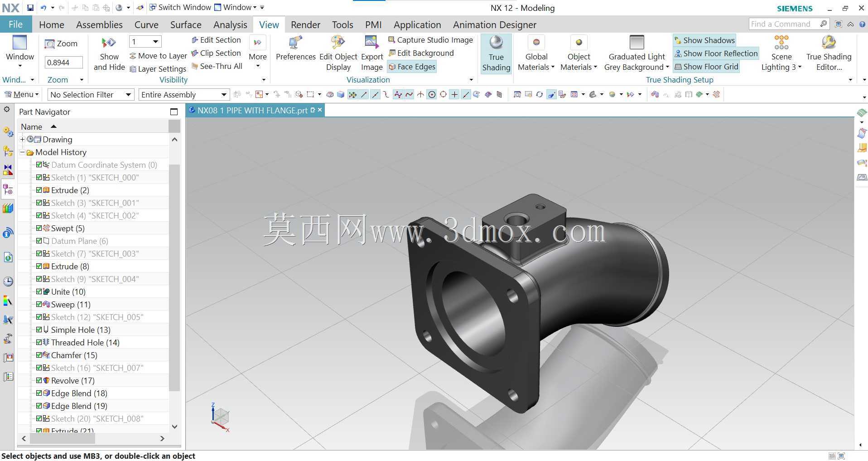Open the File tab

[x=16, y=24]
